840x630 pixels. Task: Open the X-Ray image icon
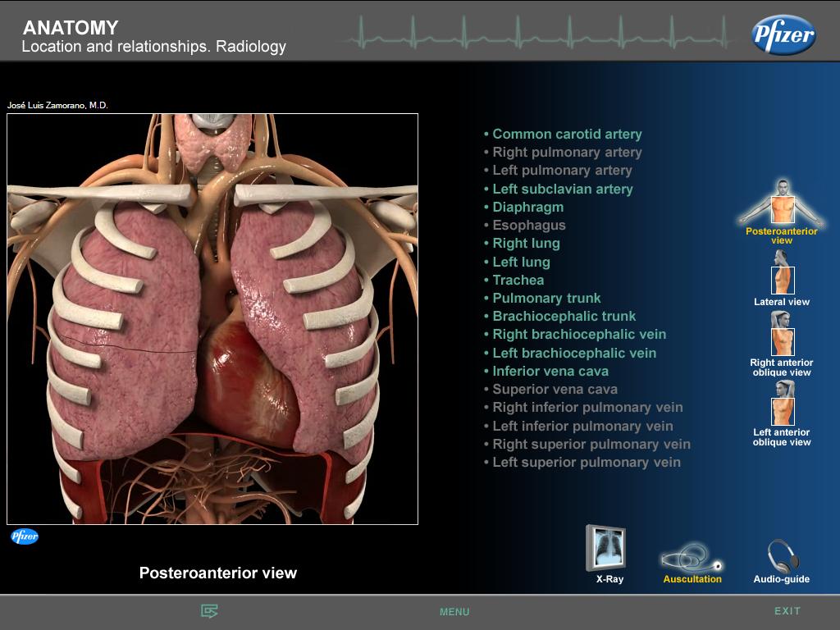(x=606, y=548)
